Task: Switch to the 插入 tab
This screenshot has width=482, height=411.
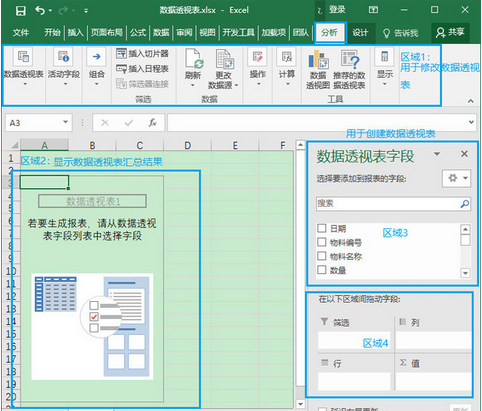Action: (75, 32)
